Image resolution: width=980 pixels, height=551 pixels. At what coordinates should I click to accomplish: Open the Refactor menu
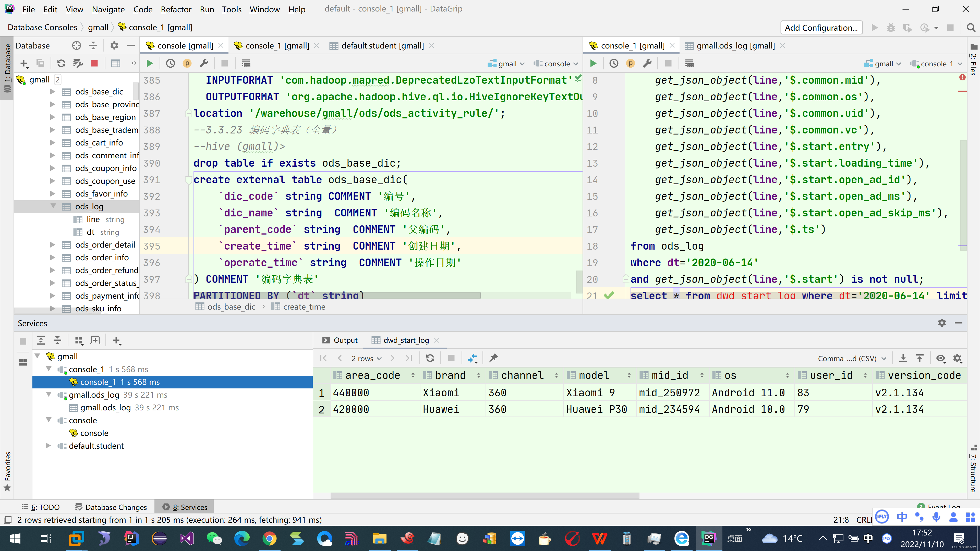click(x=176, y=9)
